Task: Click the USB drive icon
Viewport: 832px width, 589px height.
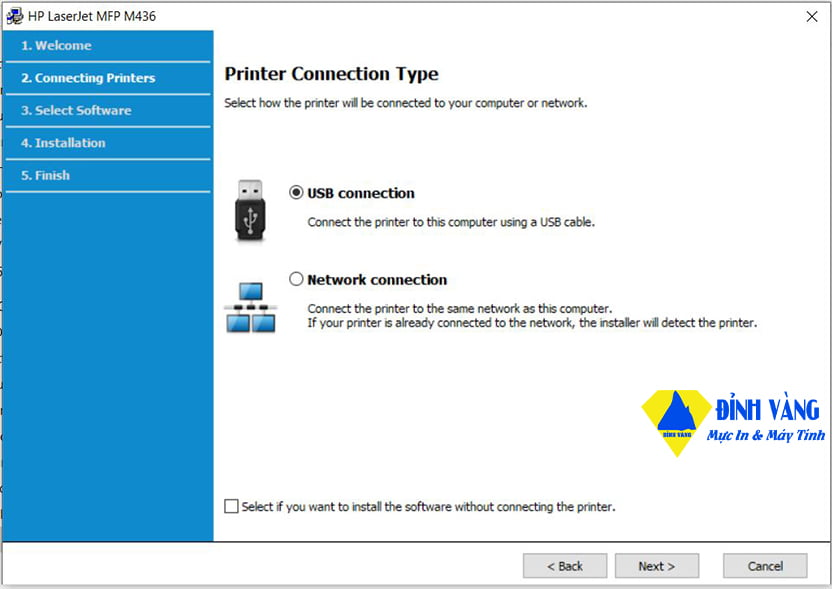Action: [250, 210]
